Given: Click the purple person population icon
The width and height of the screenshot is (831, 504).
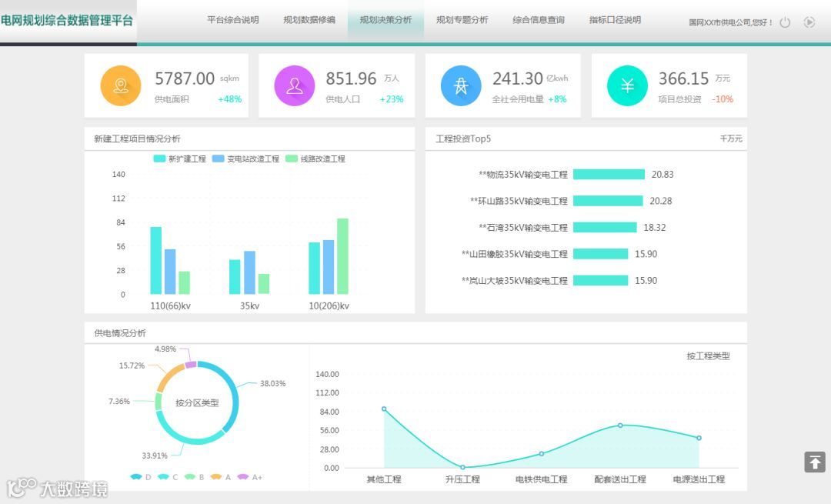Looking at the screenshot, I should [295, 86].
